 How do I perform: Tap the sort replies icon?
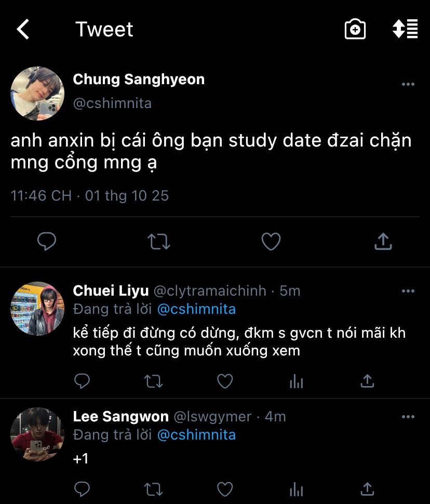point(405,29)
